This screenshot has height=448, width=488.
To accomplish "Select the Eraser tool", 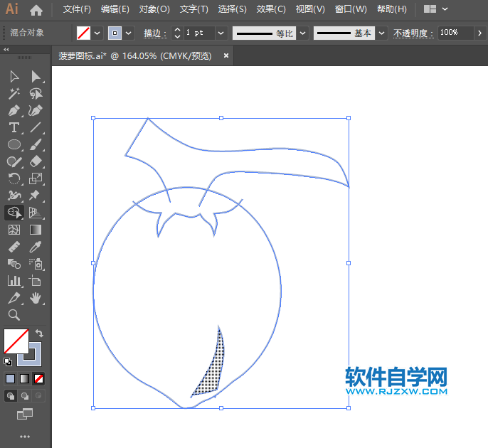I will pyautogui.click(x=36, y=162).
